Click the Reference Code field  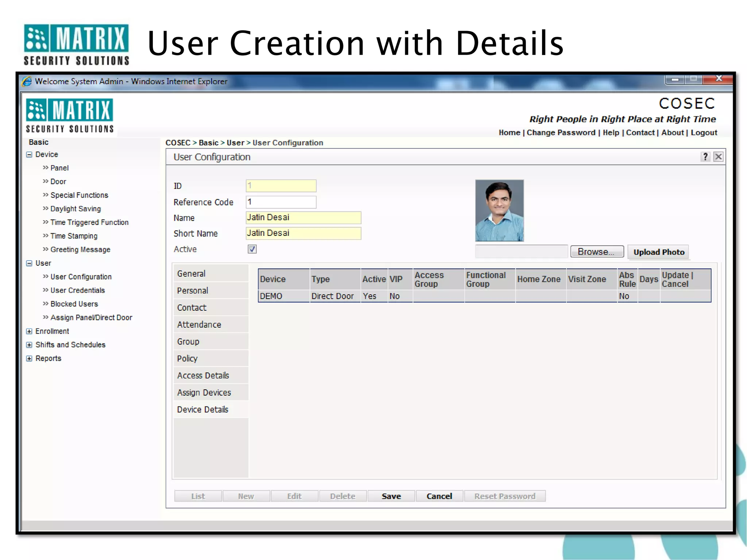[281, 202]
